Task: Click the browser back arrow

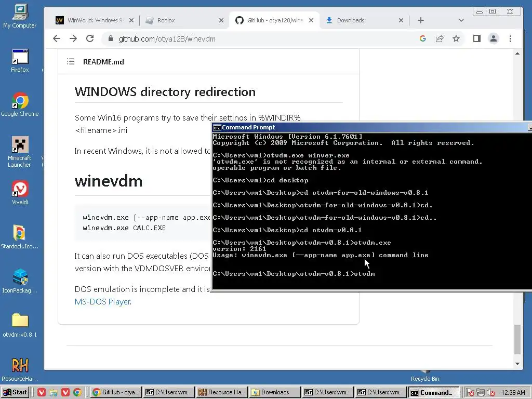Action: [x=57, y=38]
